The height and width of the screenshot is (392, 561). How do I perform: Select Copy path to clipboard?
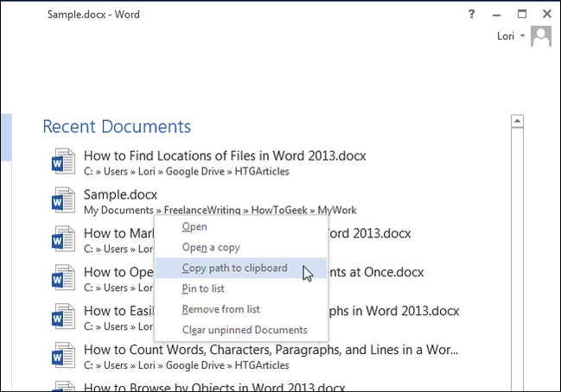pos(241,268)
